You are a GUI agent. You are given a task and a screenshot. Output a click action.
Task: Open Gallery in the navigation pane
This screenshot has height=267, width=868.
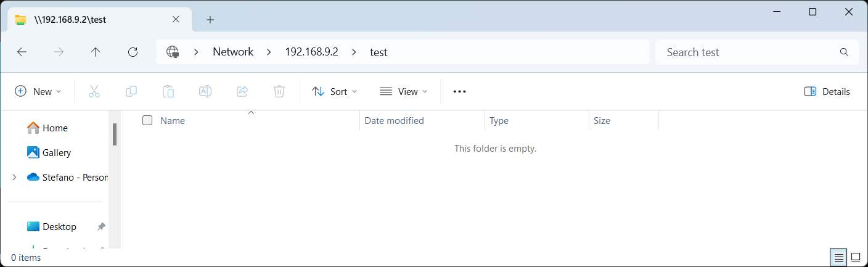click(56, 153)
